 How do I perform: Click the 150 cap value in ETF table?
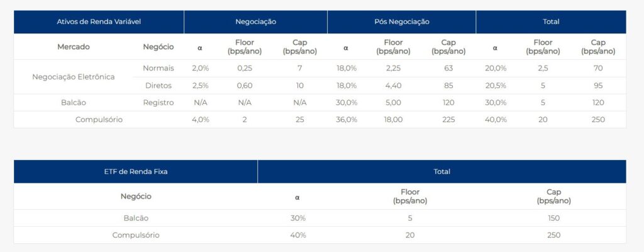(553, 218)
